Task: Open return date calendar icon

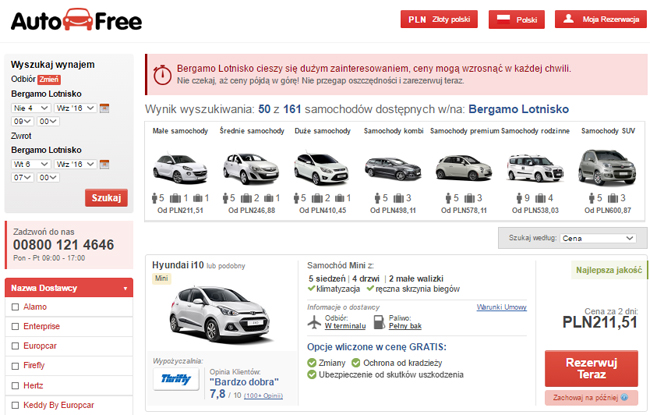Action: [x=104, y=164]
